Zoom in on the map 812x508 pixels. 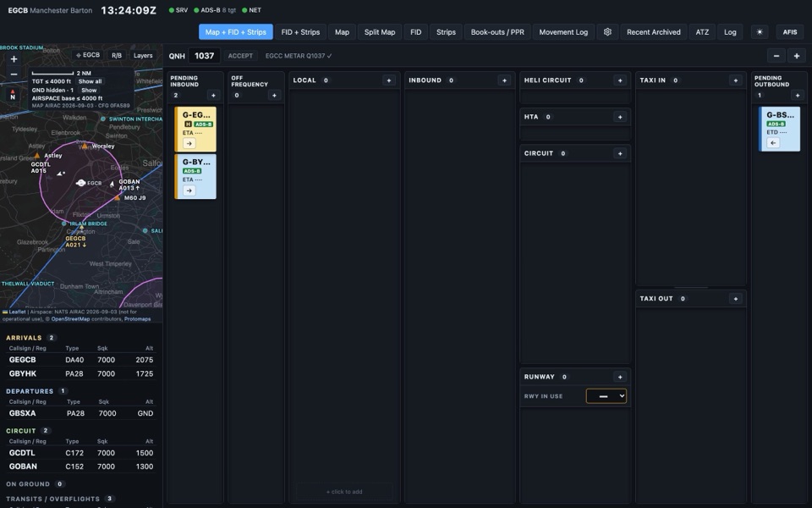14,59
